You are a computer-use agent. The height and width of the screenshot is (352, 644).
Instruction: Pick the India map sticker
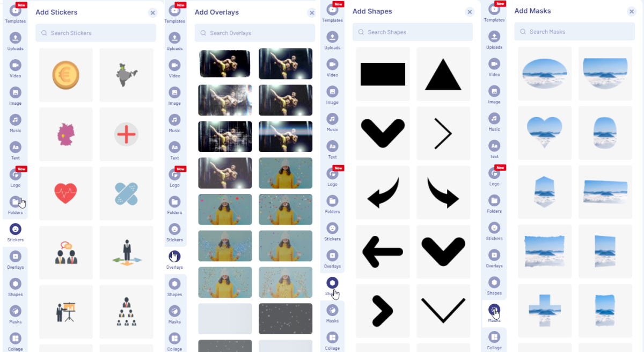click(126, 75)
